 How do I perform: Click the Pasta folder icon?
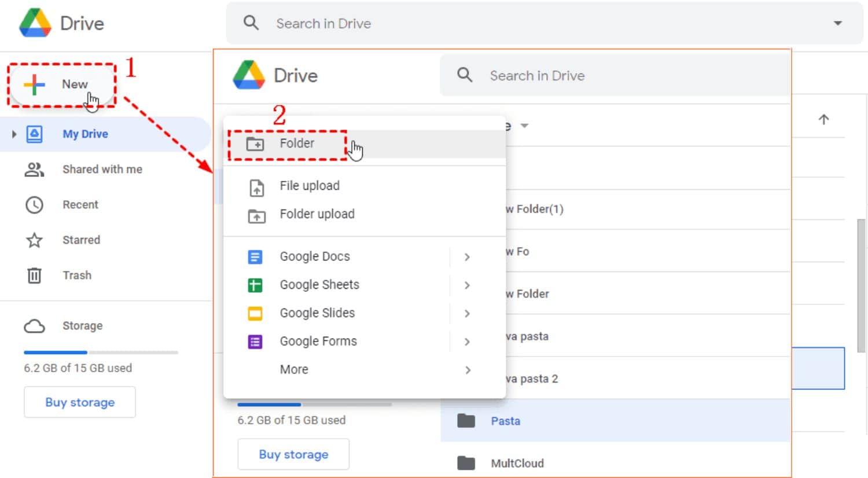click(x=466, y=421)
